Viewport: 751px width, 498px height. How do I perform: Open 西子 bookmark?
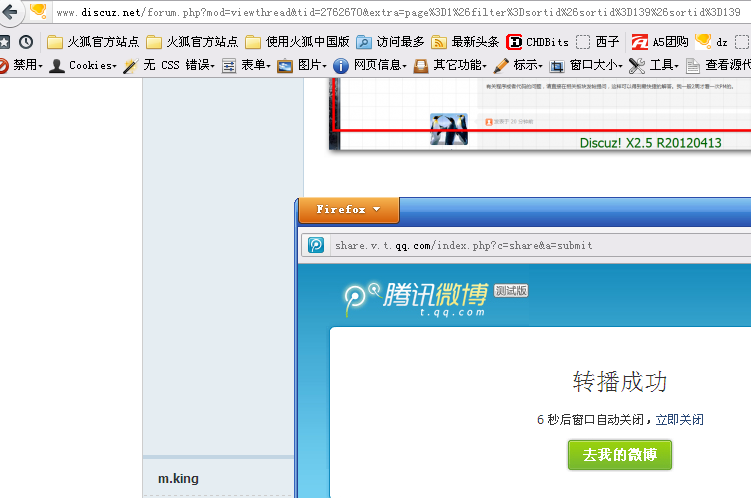(597, 42)
